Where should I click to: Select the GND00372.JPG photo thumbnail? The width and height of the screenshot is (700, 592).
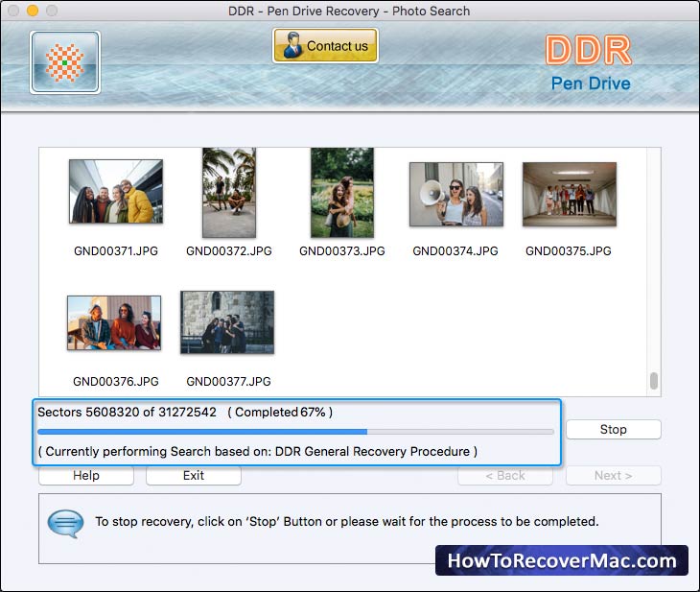tap(229, 193)
